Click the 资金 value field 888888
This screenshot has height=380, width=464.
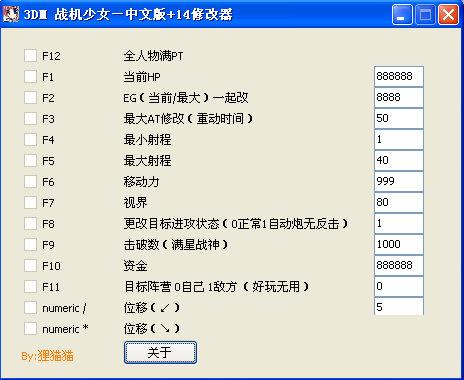(399, 265)
